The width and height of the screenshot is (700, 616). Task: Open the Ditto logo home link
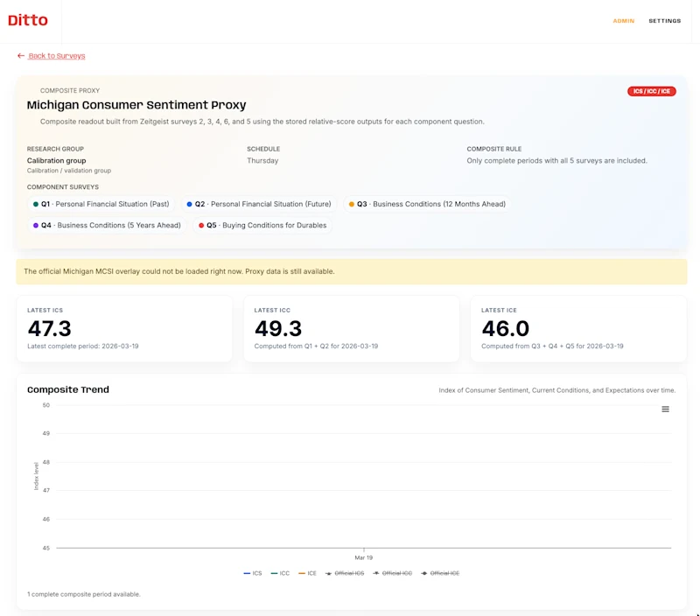tap(28, 20)
